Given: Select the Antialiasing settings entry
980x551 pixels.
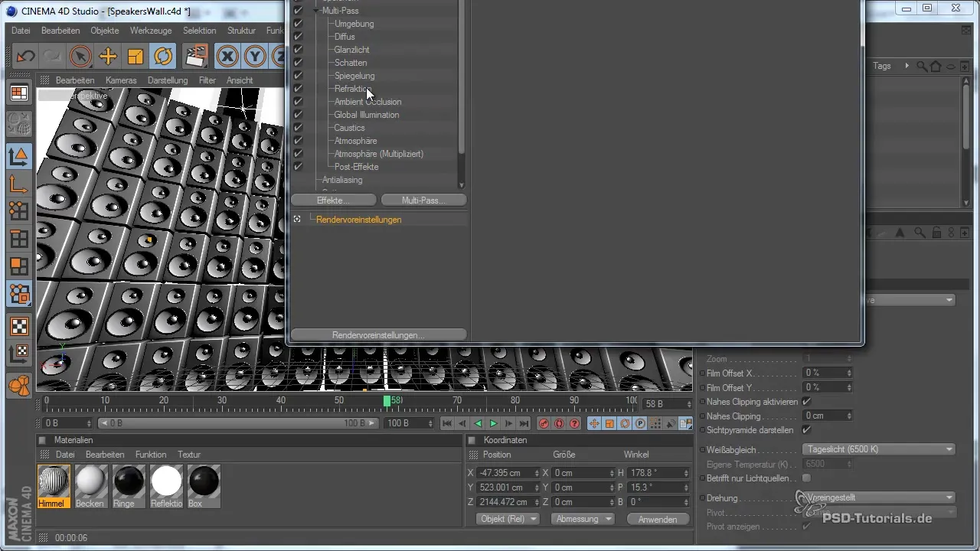Looking at the screenshot, I should click(x=342, y=180).
